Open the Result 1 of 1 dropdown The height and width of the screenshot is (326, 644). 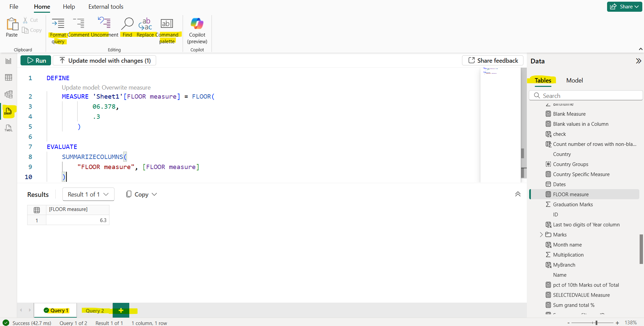click(88, 194)
